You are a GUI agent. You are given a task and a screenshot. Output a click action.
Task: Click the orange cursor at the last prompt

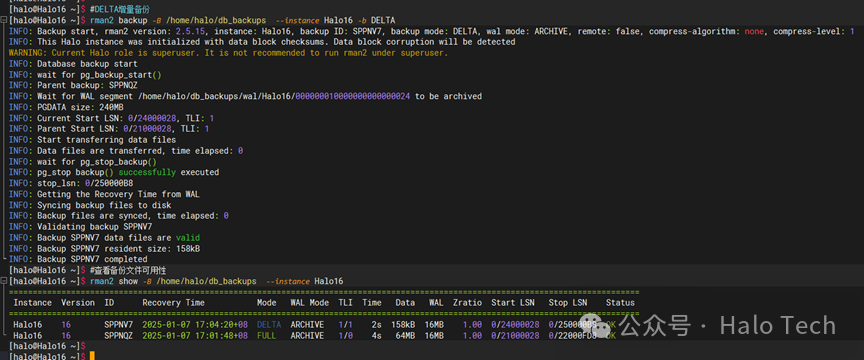(92, 356)
